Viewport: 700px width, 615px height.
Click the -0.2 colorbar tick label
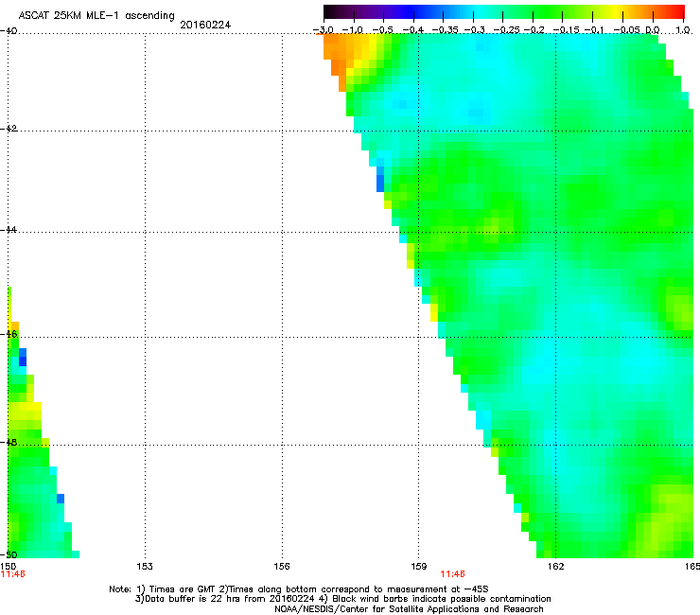pyautogui.click(x=534, y=30)
